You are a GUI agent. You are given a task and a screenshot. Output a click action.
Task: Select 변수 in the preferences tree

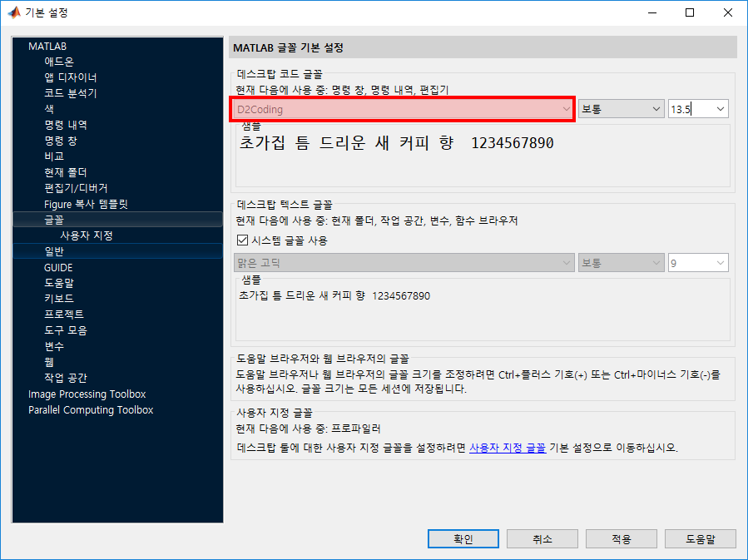tap(54, 346)
